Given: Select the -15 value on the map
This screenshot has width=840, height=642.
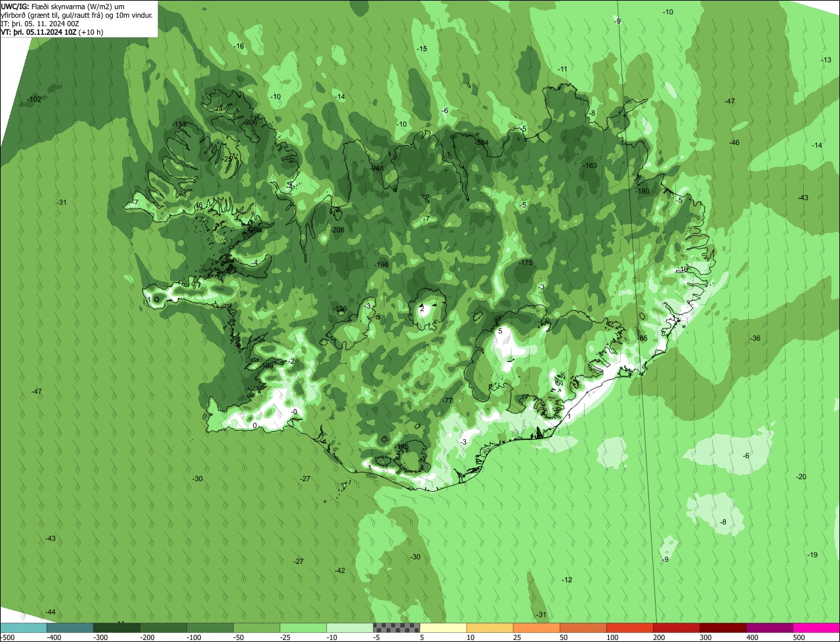Looking at the screenshot, I should tap(422, 49).
